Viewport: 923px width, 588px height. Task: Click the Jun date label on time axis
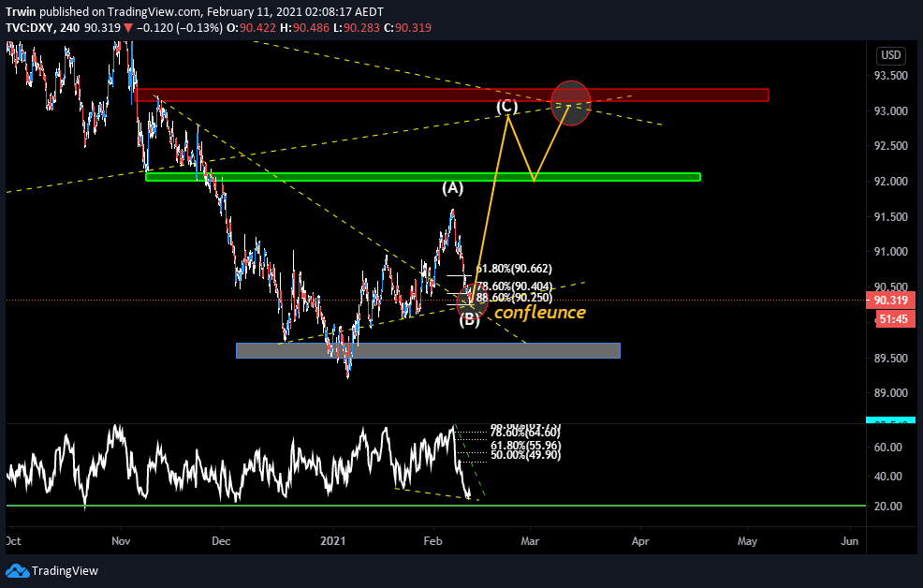pyautogui.click(x=849, y=541)
